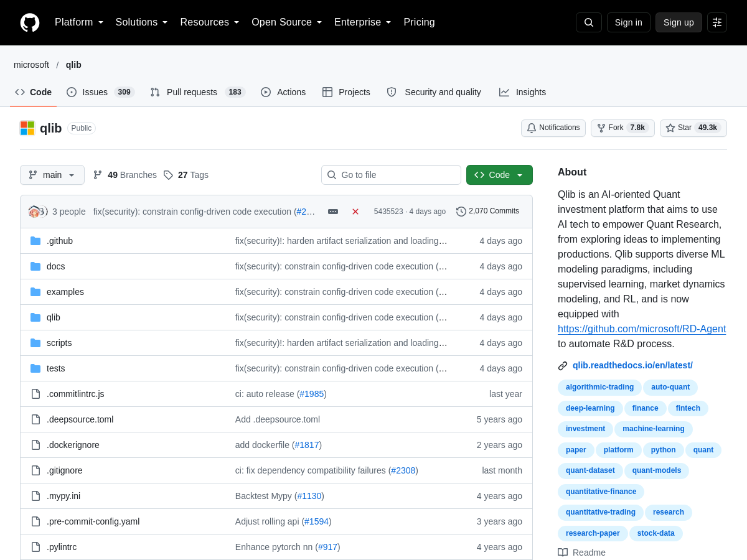Open the Pricing page
Image resolution: width=747 pixels, height=560 pixels.
(419, 22)
